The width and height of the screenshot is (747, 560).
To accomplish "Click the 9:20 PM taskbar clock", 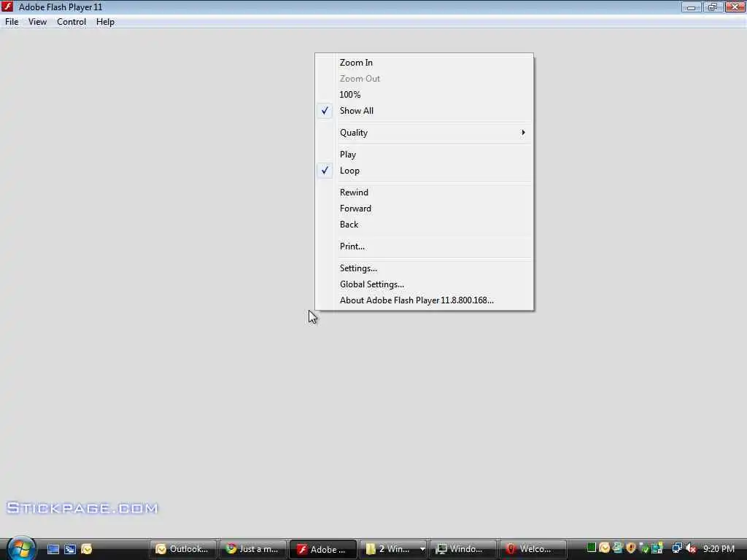I will pyautogui.click(x=719, y=548).
